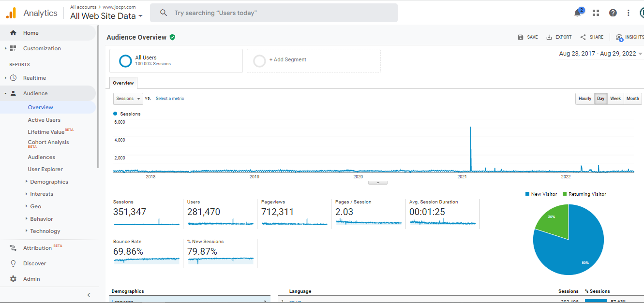The height and width of the screenshot is (303, 644).
Task: Open the three-dot more options menu
Action: (x=629, y=13)
